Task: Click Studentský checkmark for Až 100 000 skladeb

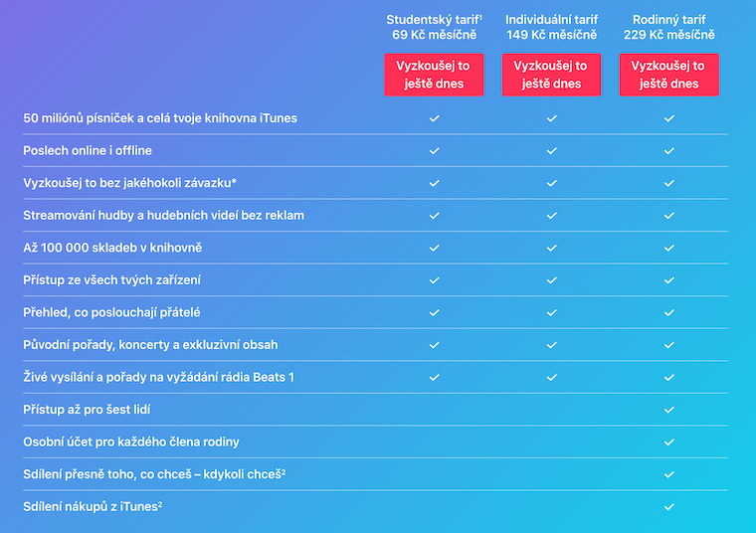Action: point(434,248)
